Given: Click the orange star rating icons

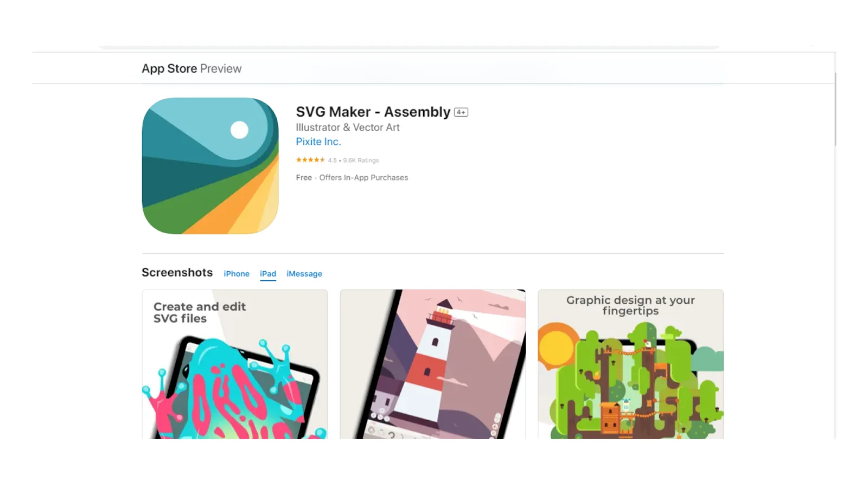Looking at the screenshot, I should (310, 160).
